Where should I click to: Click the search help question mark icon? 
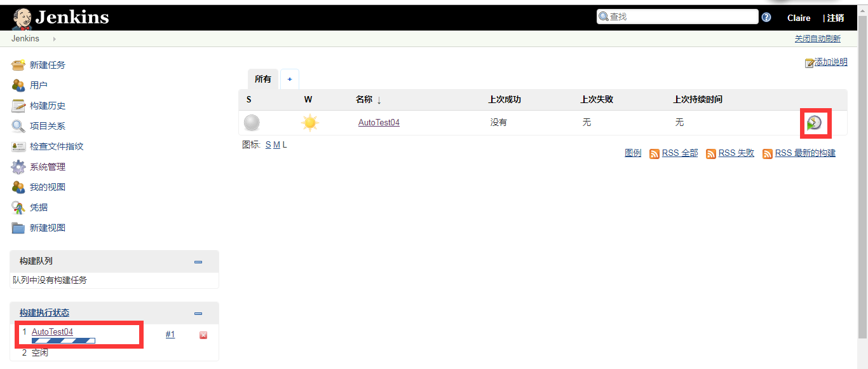coord(766,17)
